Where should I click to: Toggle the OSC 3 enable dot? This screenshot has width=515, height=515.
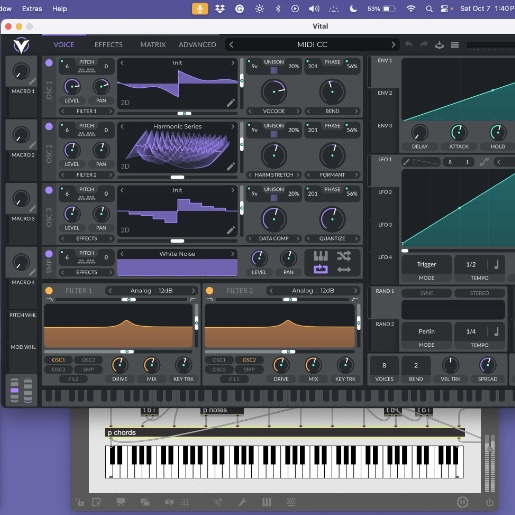coord(49,190)
